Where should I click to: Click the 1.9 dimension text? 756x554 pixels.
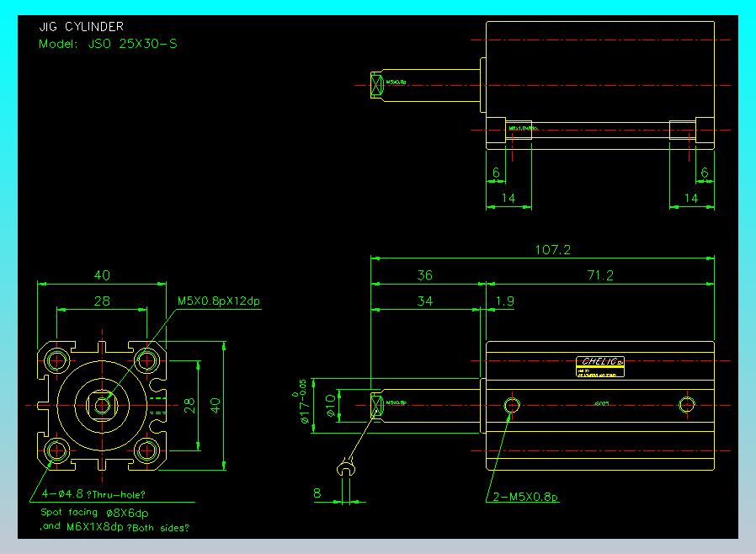pos(505,301)
